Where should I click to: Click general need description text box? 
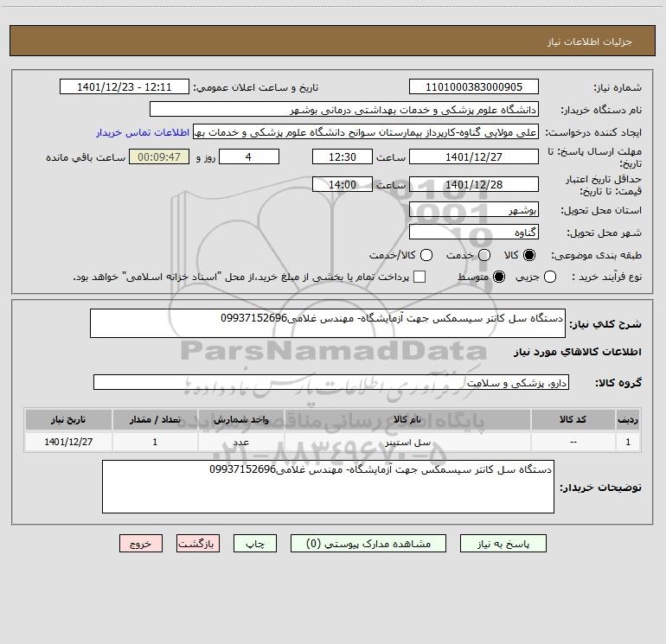pyautogui.click(x=328, y=323)
